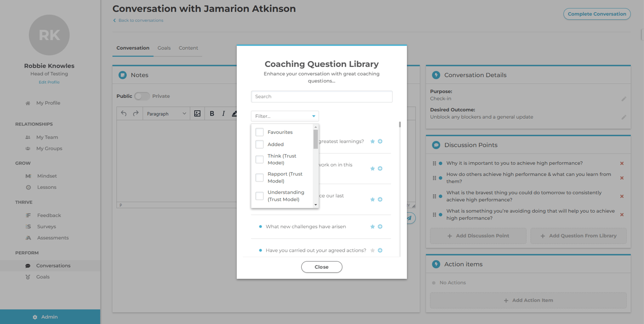
Task: Collapse the Filter dropdown in question library
Action: 314,116
